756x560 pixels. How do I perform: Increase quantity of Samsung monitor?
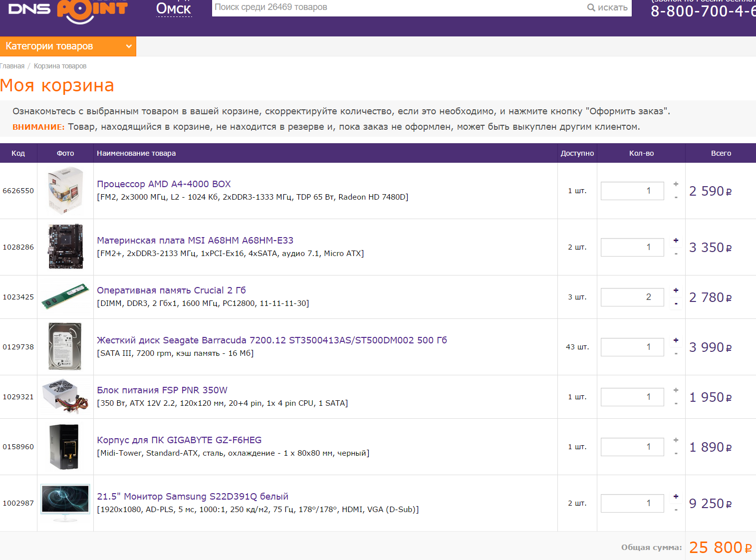[676, 497]
